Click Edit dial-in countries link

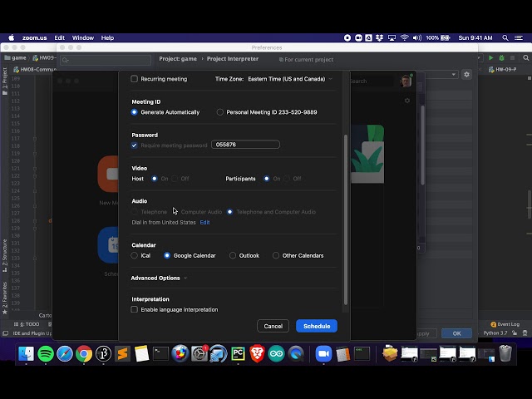coord(204,222)
